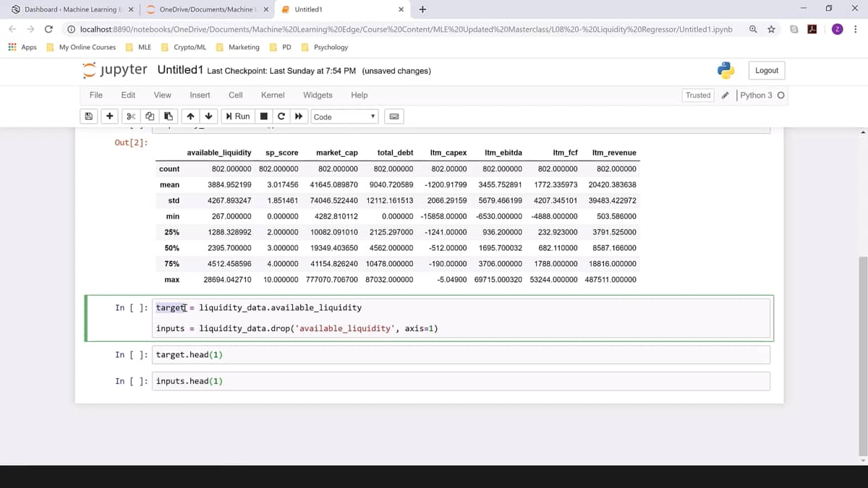Reload the current page
Screen dimensions: 868x488
(x=48, y=29)
